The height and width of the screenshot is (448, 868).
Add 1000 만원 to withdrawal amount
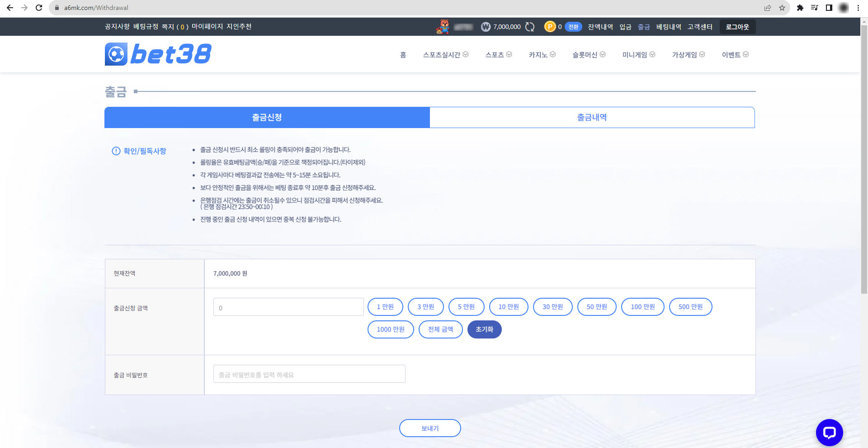391,329
